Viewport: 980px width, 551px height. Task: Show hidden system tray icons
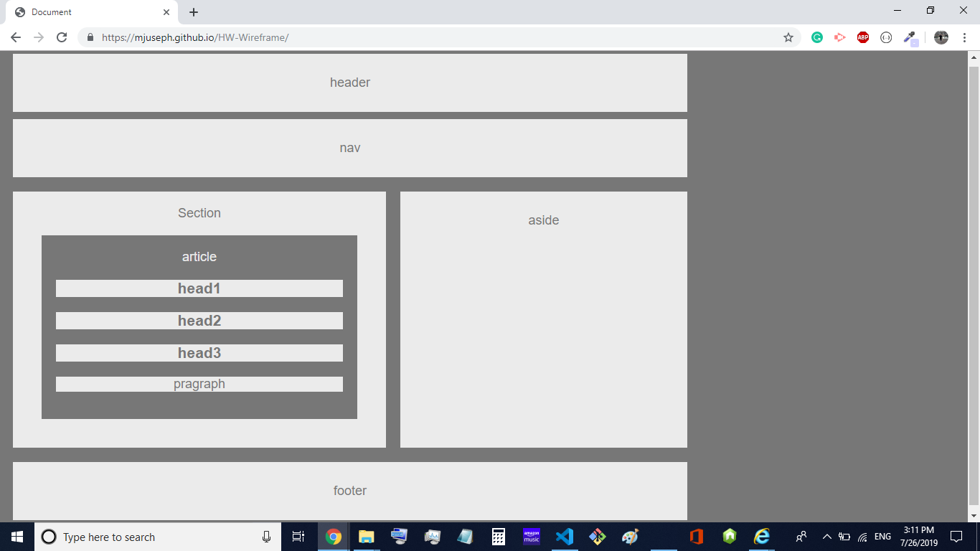pyautogui.click(x=826, y=537)
